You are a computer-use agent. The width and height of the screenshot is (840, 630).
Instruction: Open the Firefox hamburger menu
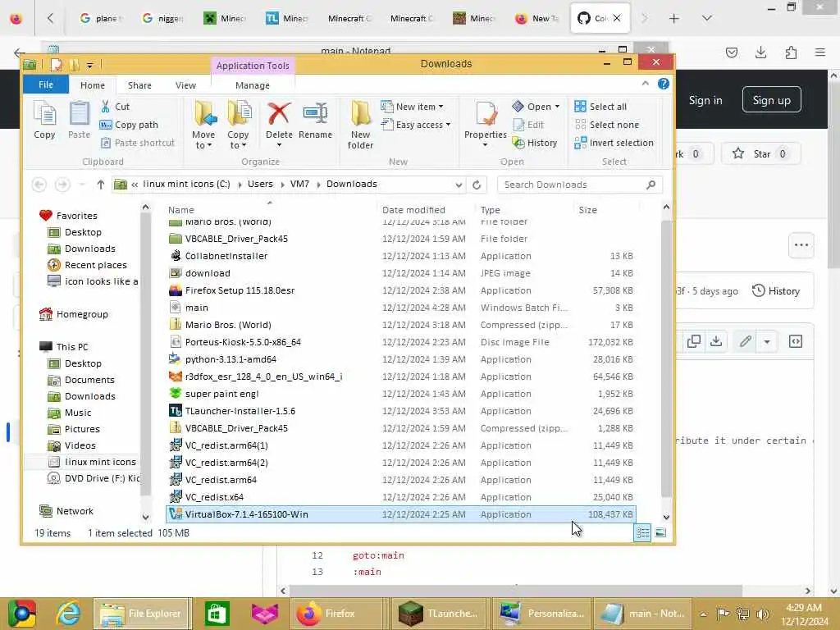tap(820, 52)
